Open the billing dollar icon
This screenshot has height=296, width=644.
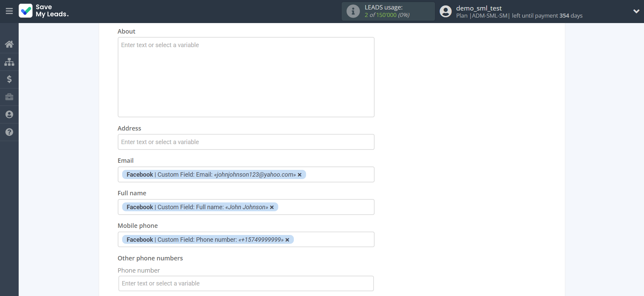(x=9, y=79)
